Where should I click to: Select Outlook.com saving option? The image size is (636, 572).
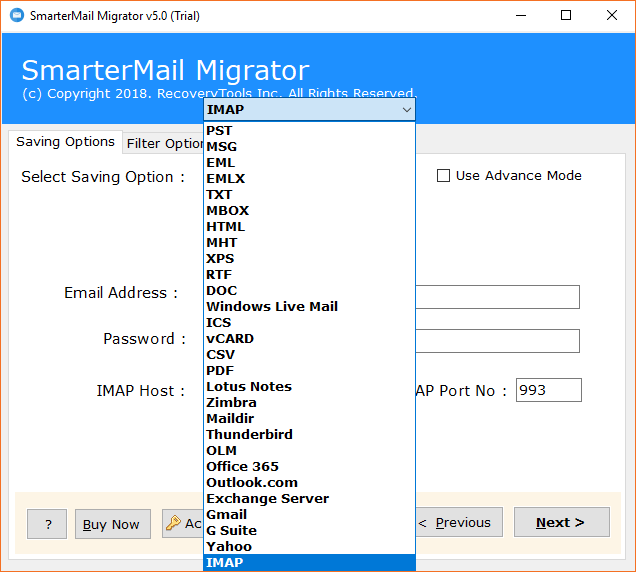309,482
